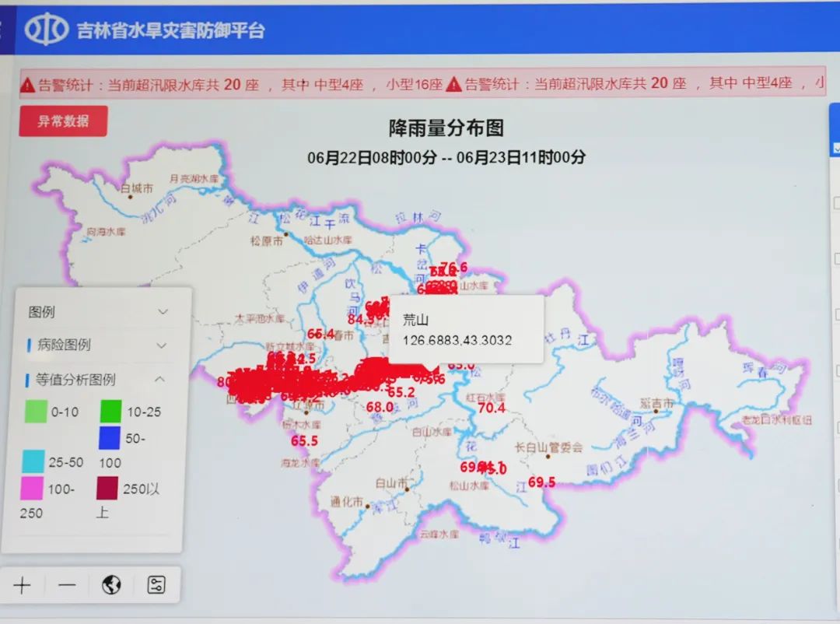Expand the 图例 section chevron

163,312
